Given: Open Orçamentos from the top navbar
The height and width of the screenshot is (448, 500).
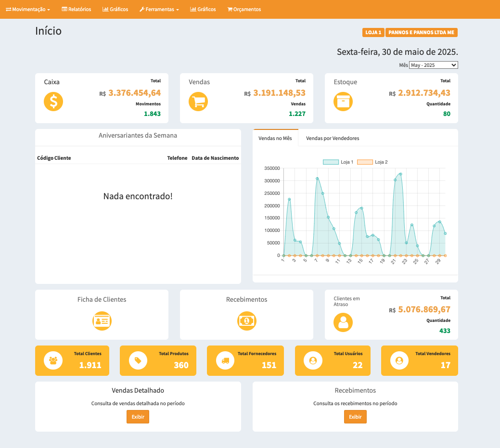Looking at the screenshot, I should pyautogui.click(x=244, y=9).
